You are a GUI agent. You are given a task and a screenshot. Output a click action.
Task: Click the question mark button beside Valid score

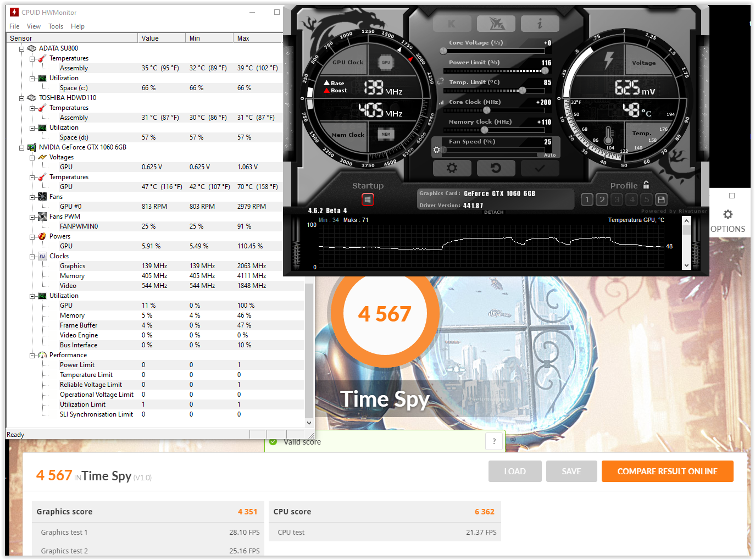494,441
